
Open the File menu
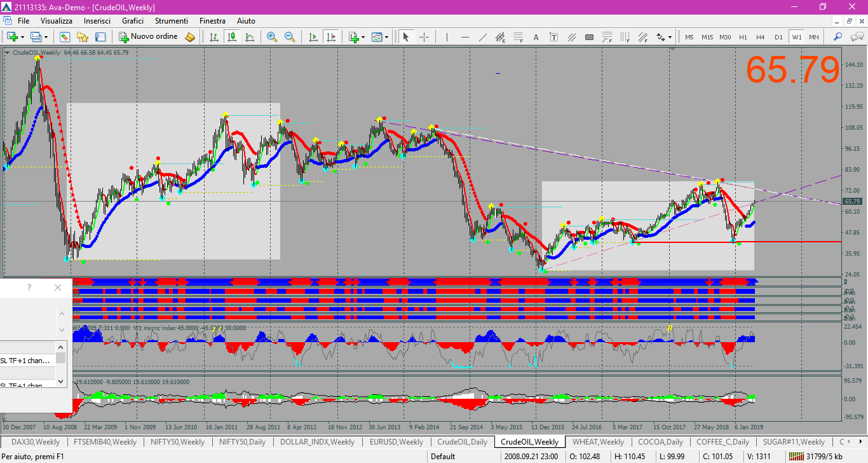[24, 21]
